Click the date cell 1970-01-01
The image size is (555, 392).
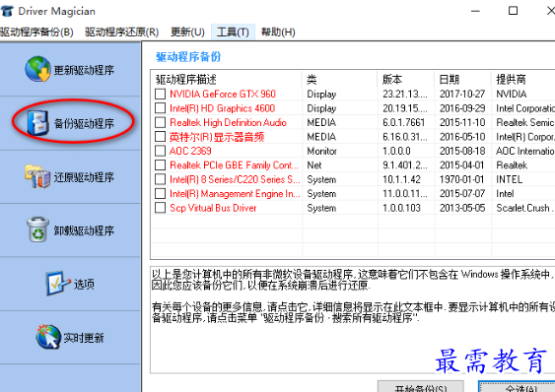click(x=461, y=179)
